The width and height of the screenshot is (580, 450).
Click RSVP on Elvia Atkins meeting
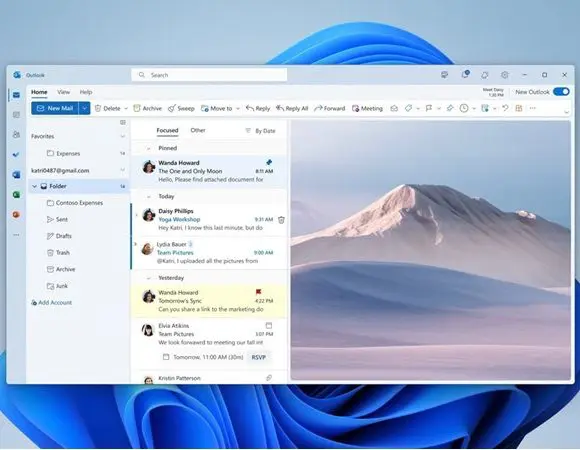click(259, 357)
